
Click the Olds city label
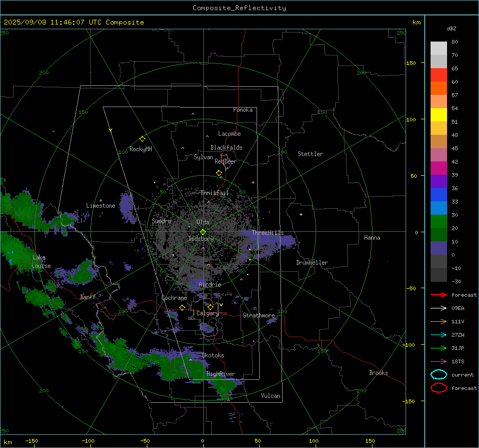[203, 222]
